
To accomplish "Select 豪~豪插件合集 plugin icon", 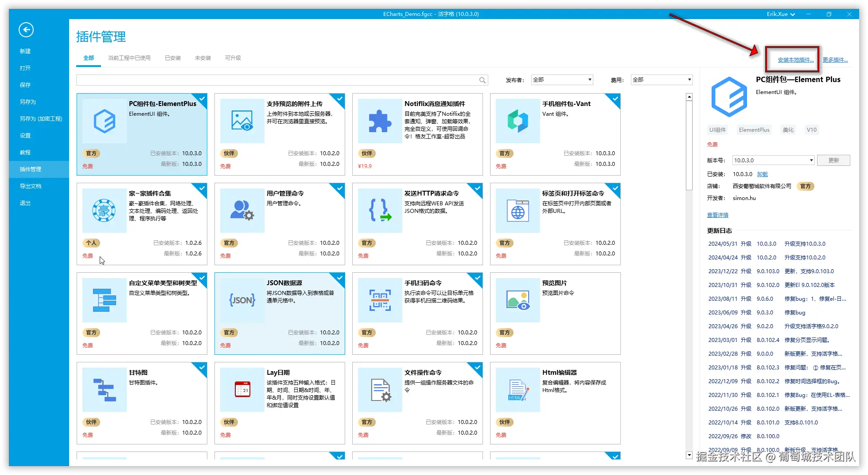I will 105,211.
